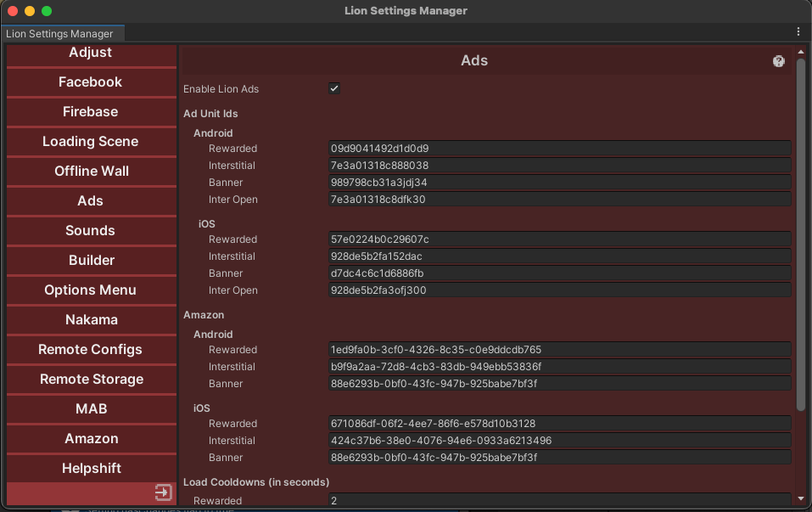Click the Android Banner ad unit field

[559, 183]
